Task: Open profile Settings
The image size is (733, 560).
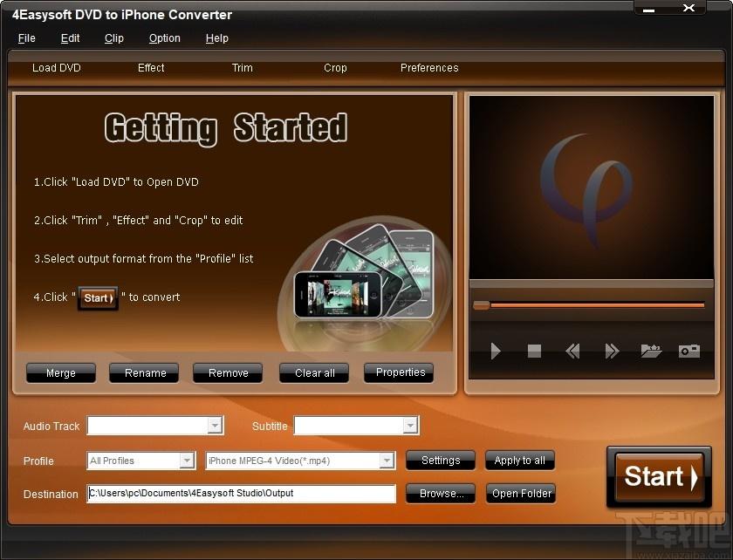Action: [x=441, y=461]
